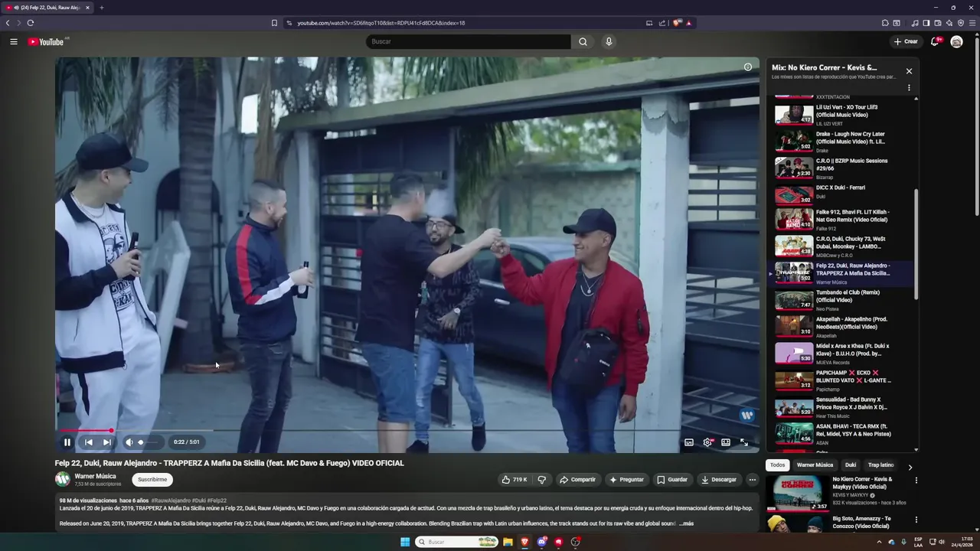
Task: Switch to theater mode view
Action: (726, 442)
